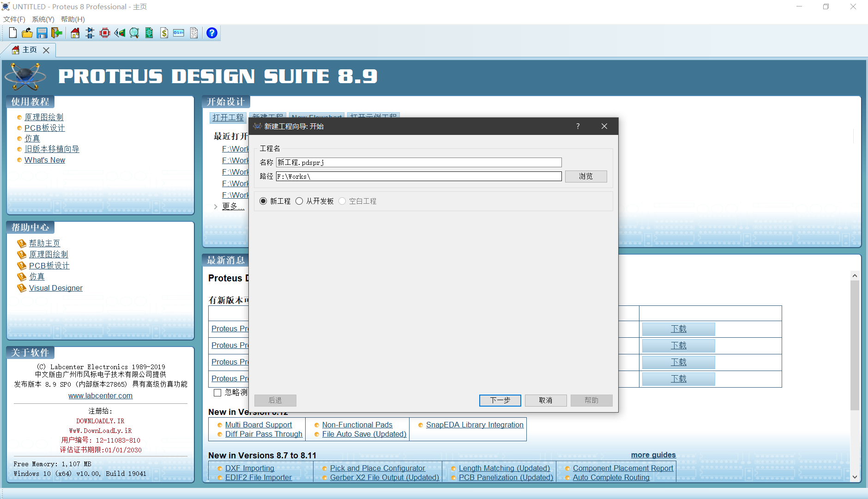Image resolution: width=868 pixels, height=499 pixels.
Task: Open the DXF Importing link
Action: pyautogui.click(x=250, y=468)
